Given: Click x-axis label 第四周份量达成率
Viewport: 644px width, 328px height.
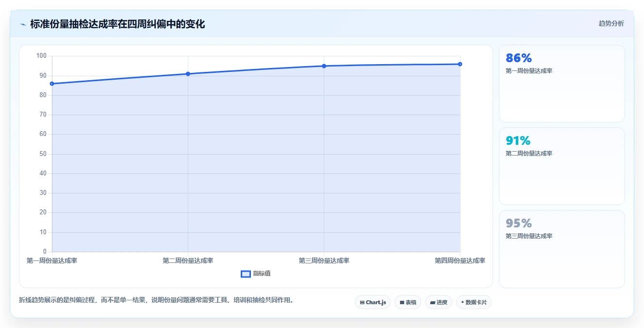Looking at the screenshot, I should (460, 260).
